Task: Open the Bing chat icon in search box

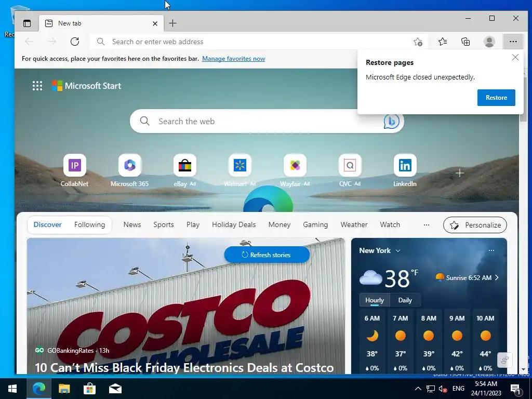Action: [391, 121]
